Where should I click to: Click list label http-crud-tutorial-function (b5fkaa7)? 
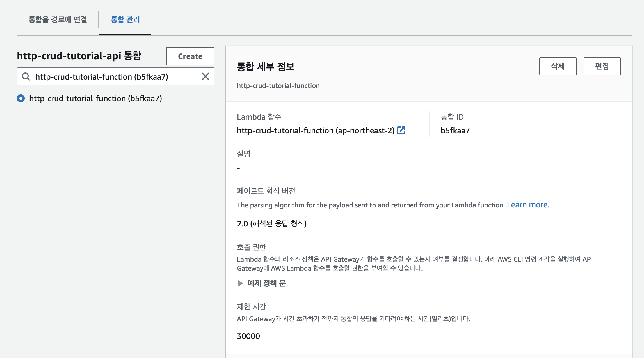tap(95, 98)
